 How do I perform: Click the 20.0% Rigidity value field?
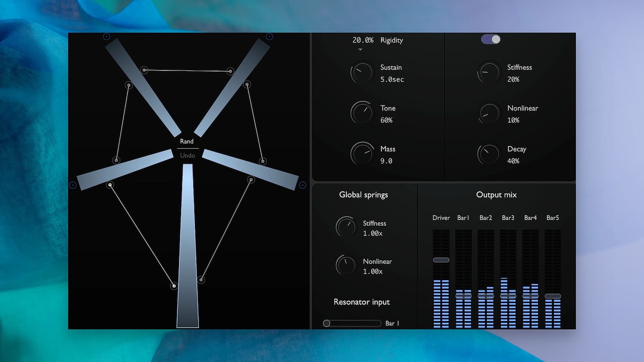click(x=363, y=40)
